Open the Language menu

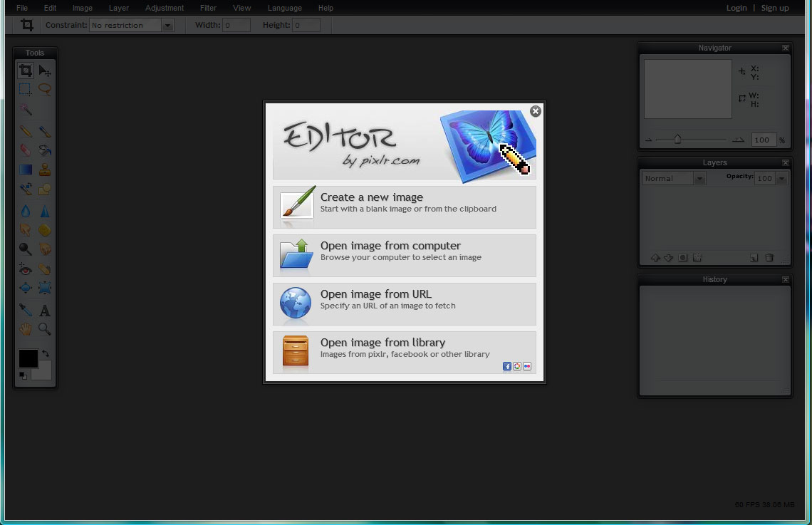pos(285,8)
